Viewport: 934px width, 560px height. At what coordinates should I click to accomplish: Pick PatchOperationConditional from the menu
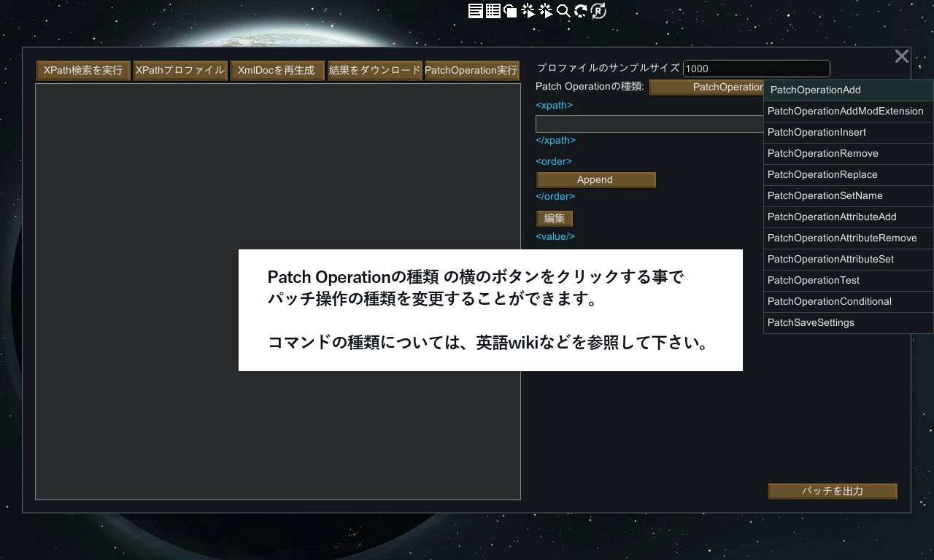[x=849, y=302]
